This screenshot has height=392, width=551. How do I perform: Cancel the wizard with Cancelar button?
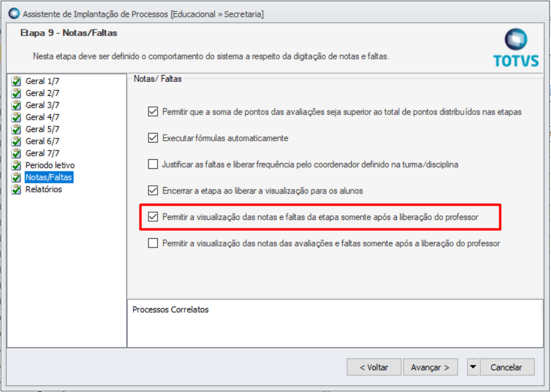tap(505, 367)
